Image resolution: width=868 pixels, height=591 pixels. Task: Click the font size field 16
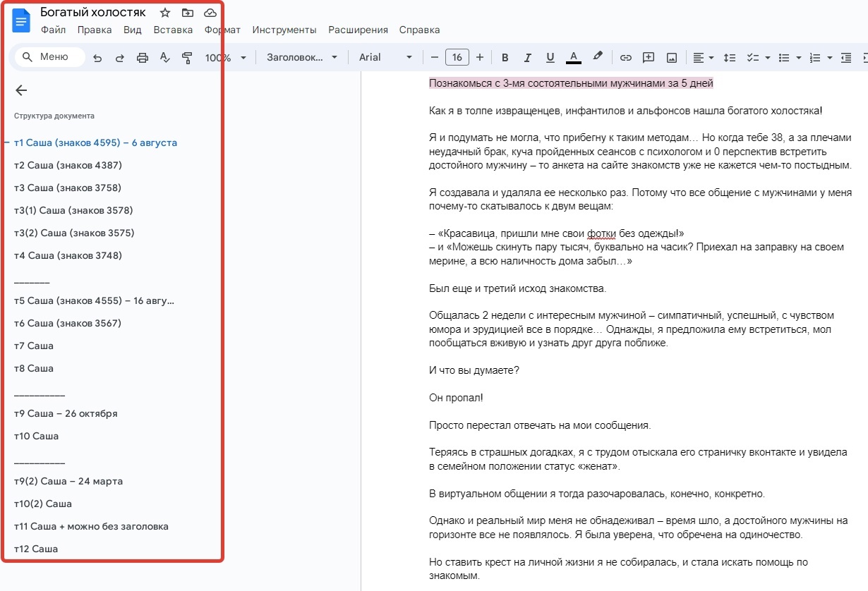pos(457,58)
